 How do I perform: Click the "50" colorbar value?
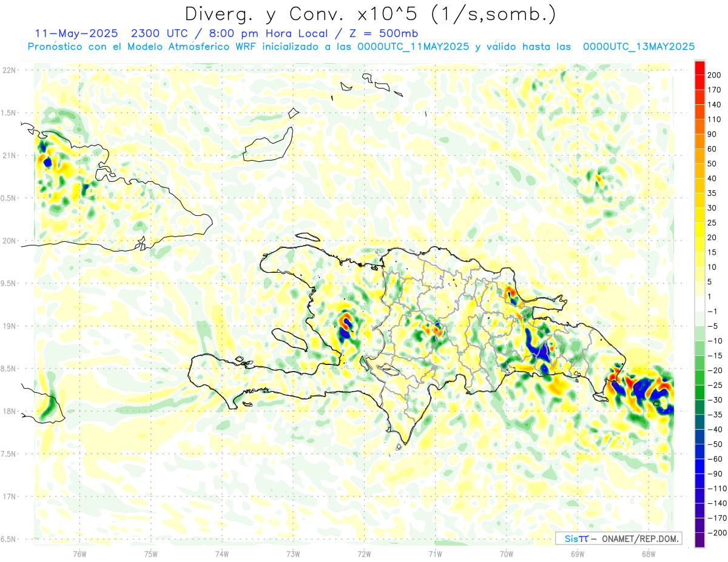pyautogui.click(x=712, y=164)
